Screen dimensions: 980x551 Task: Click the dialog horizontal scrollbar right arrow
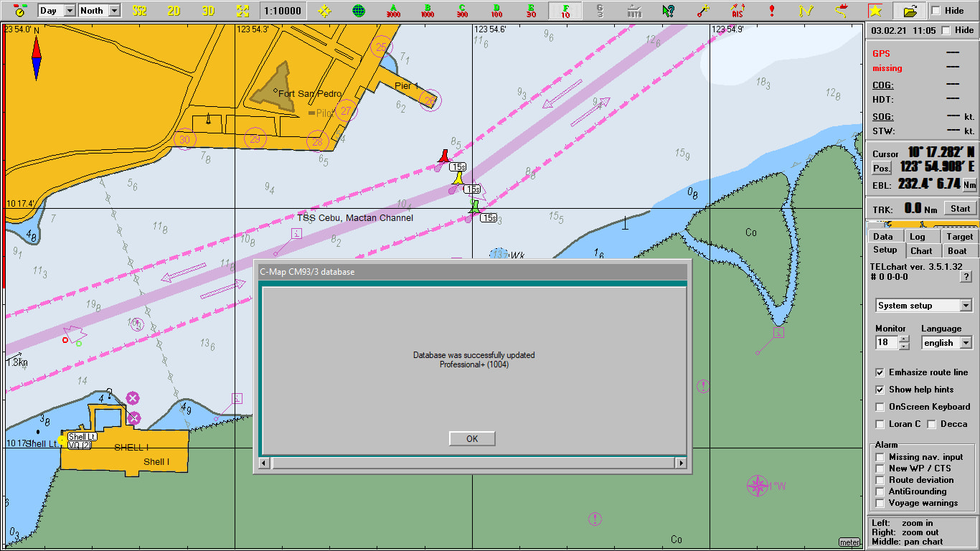681,463
